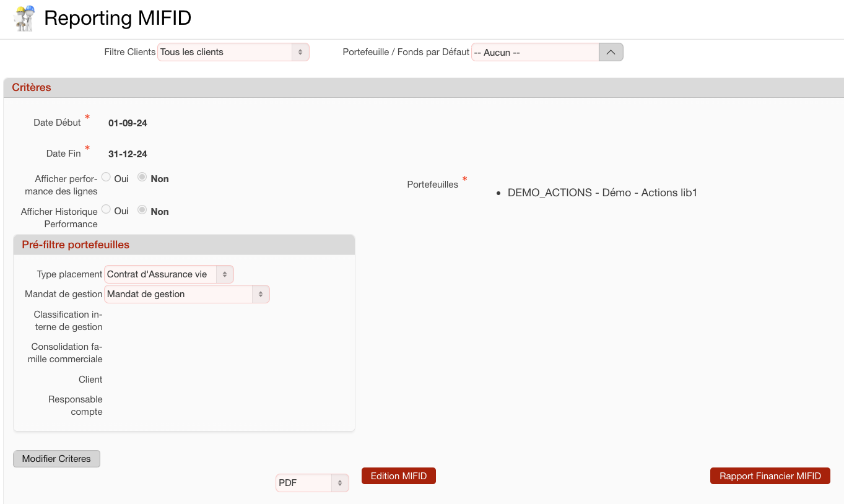Image resolution: width=844 pixels, height=504 pixels.
Task: Click the Pré-filtre portefeuilles panel header
Action: click(x=76, y=245)
